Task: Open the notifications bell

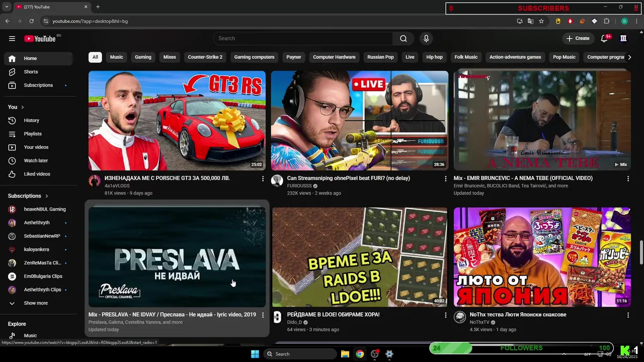Action: click(x=605, y=38)
